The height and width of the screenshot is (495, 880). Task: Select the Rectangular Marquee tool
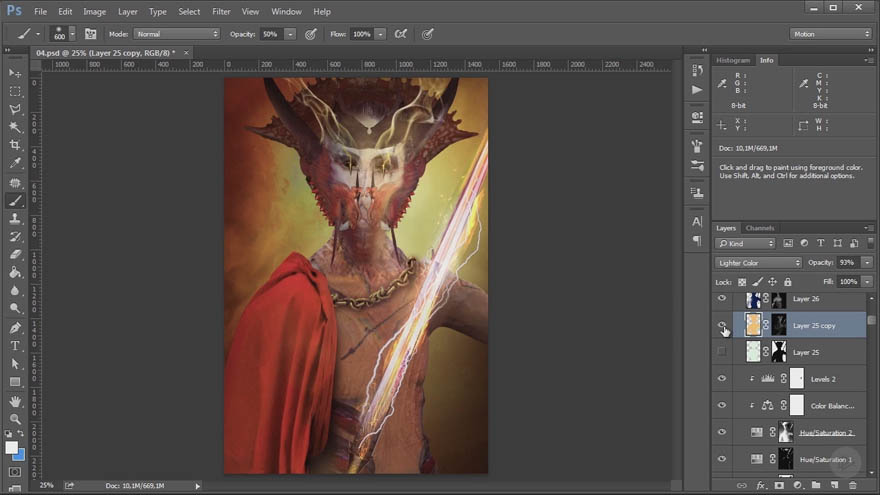(x=15, y=91)
